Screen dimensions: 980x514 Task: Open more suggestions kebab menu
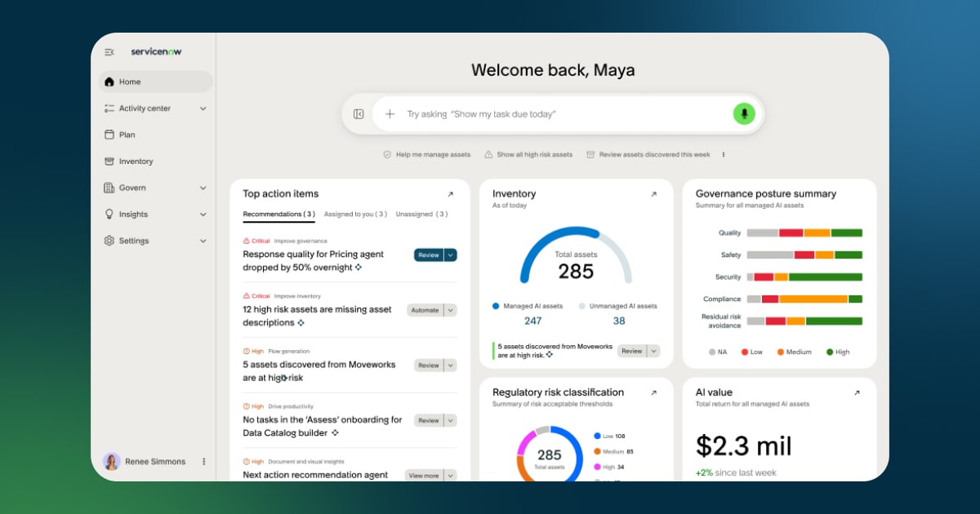[x=724, y=154]
